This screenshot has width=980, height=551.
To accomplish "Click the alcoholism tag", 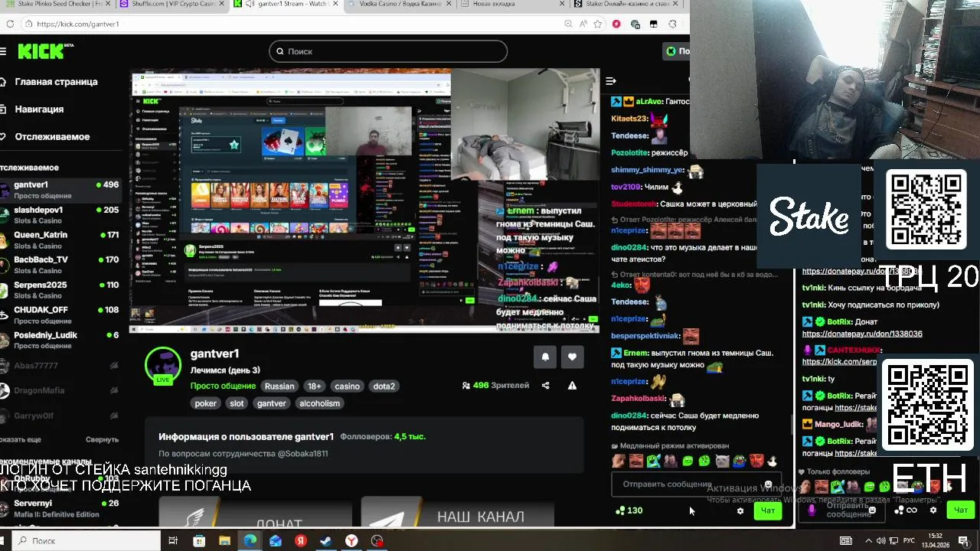I will coord(319,403).
